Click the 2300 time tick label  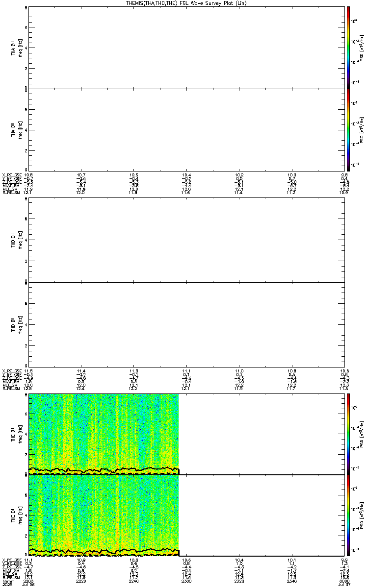coord(186,581)
